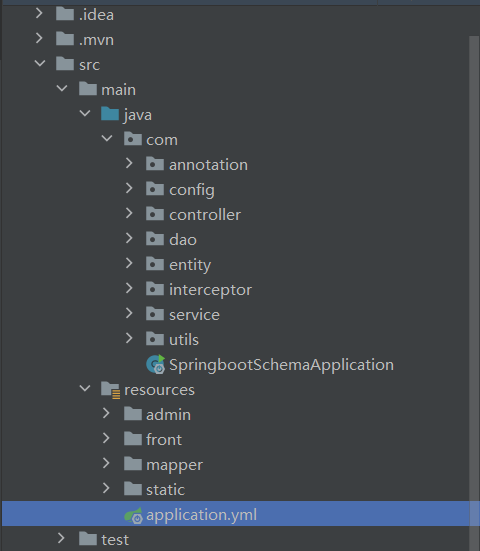Image resolution: width=480 pixels, height=551 pixels.
Task: Select the service package label
Action: 194,315
